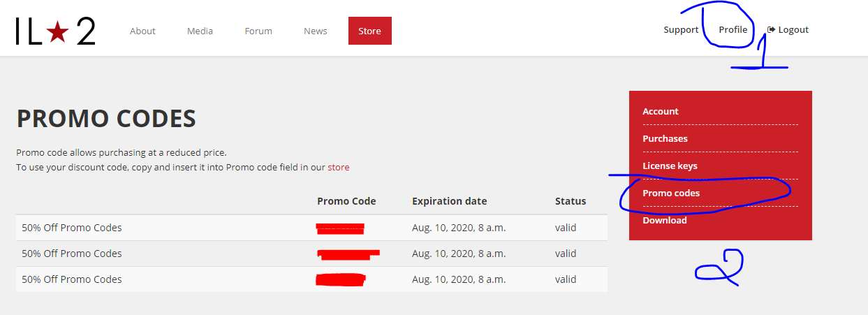Click the red Store button
The height and width of the screenshot is (315, 868).
pyautogui.click(x=369, y=31)
